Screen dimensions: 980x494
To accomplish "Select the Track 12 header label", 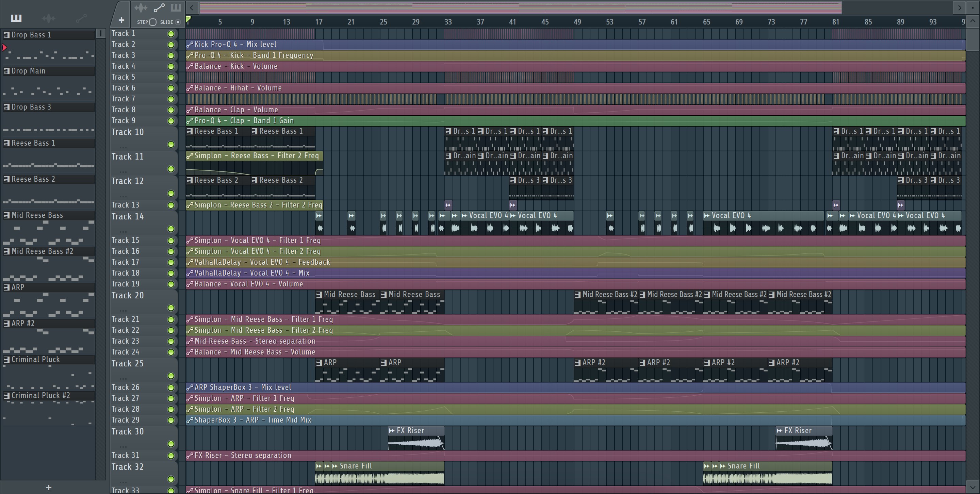I will coord(128,181).
